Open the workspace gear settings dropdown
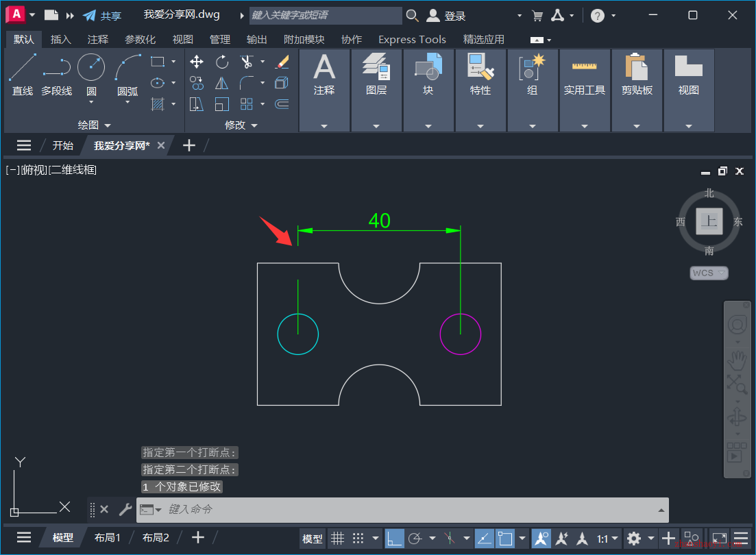Viewport: 756px width, 555px height. tap(651, 538)
